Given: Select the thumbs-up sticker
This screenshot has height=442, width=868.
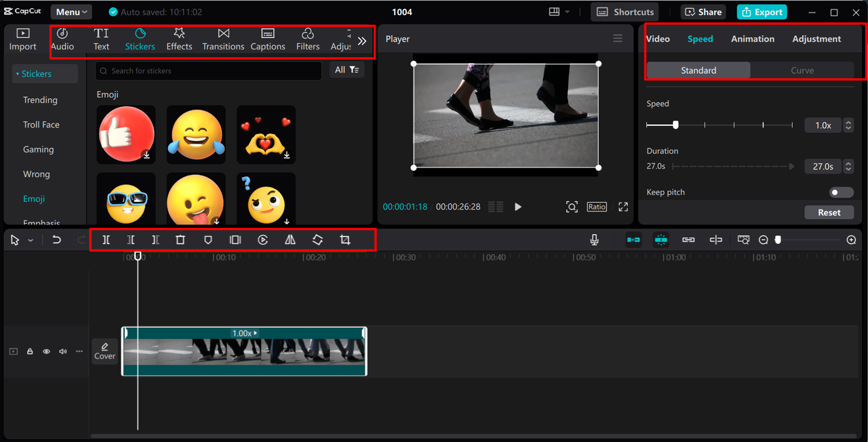Looking at the screenshot, I should pyautogui.click(x=126, y=134).
